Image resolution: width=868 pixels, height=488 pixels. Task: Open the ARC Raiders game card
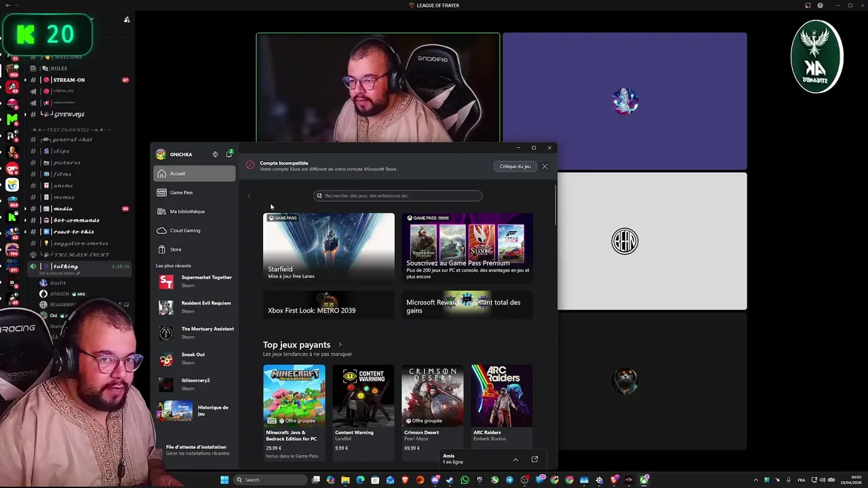pyautogui.click(x=502, y=405)
